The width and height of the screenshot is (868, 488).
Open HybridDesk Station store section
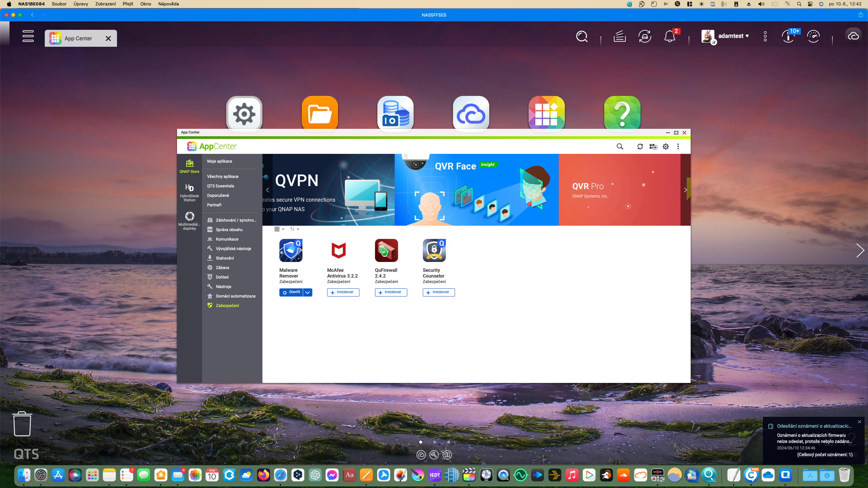(189, 192)
